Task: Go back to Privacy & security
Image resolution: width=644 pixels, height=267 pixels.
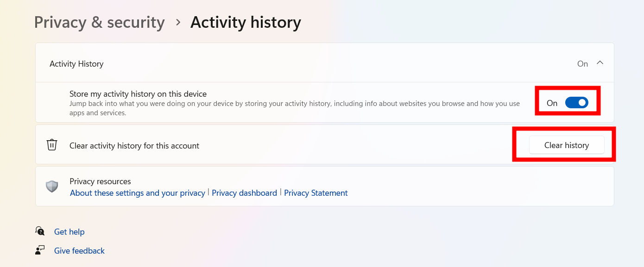Action: (100, 22)
